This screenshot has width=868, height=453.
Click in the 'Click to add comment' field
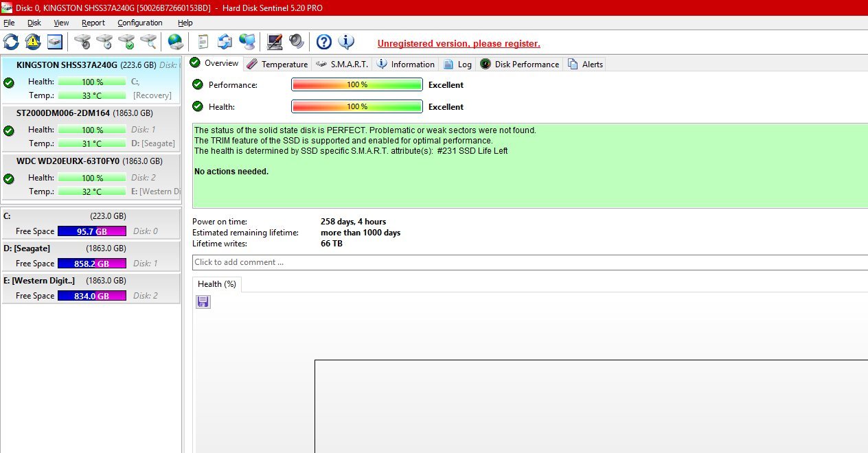click(530, 262)
